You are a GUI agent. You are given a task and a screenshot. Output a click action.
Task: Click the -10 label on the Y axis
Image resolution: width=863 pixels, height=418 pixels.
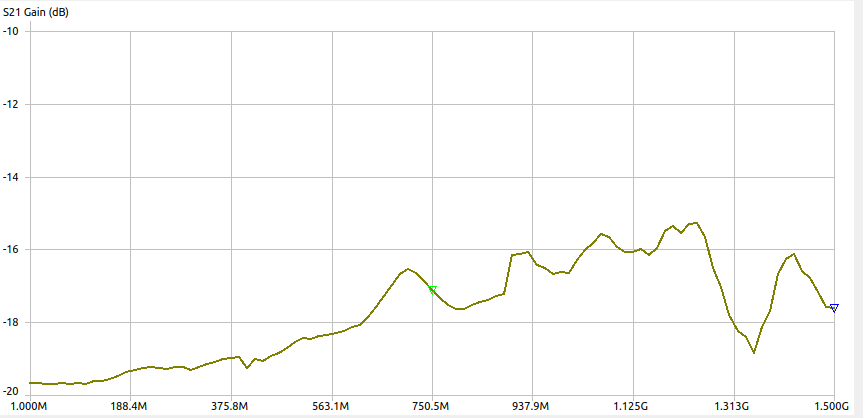point(12,31)
